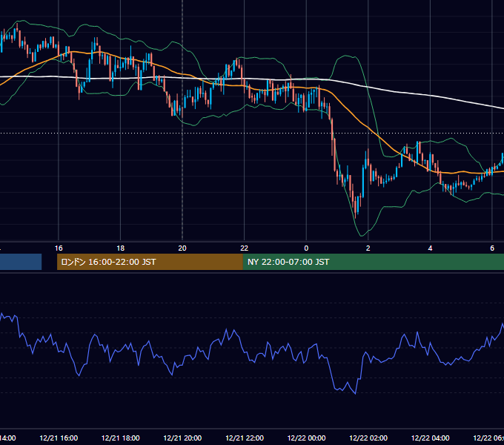Image resolution: width=504 pixels, height=445 pixels.
Task: Click the hour label 18 on price chart axis
Action: click(x=120, y=248)
